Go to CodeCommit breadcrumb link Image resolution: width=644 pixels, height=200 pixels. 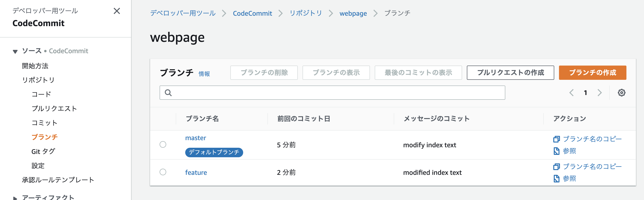252,13
